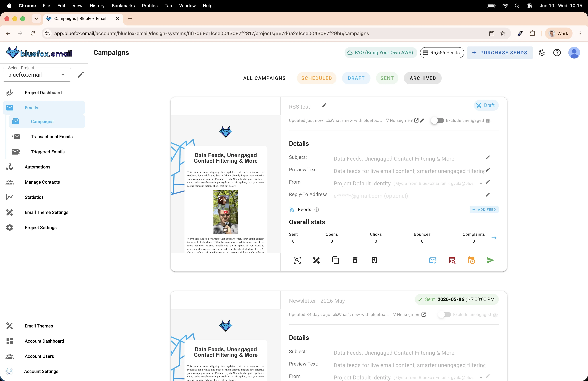Open Statistics page
This screenshot has height=381, width=588.
[x=43, y=197]
